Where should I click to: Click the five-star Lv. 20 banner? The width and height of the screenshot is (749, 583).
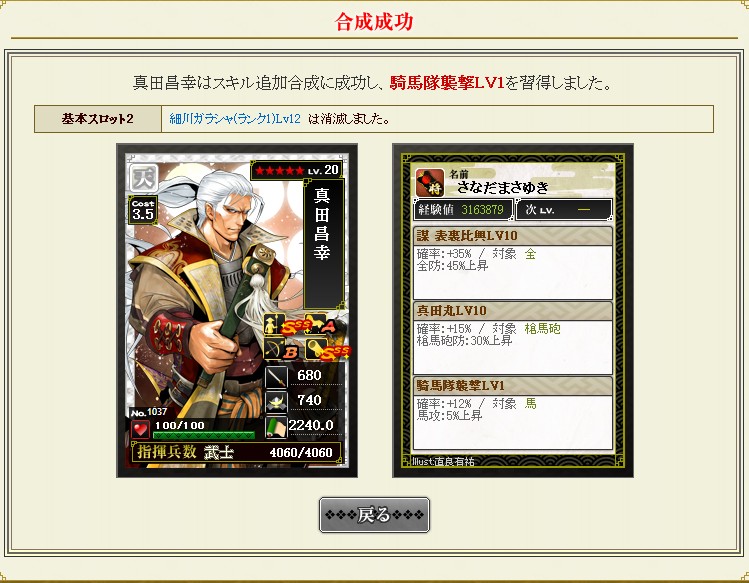click(297, 170)
